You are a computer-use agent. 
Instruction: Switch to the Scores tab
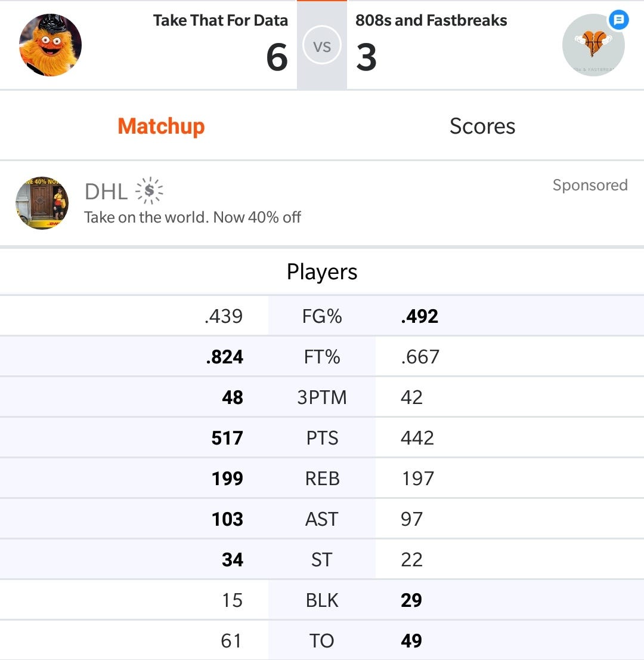[x=482, y=126]
